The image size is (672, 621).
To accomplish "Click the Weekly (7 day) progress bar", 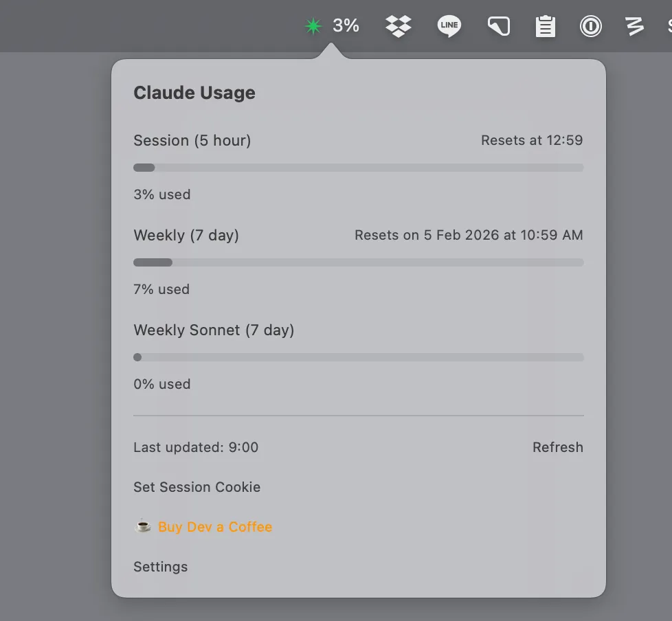I will 358,262.
